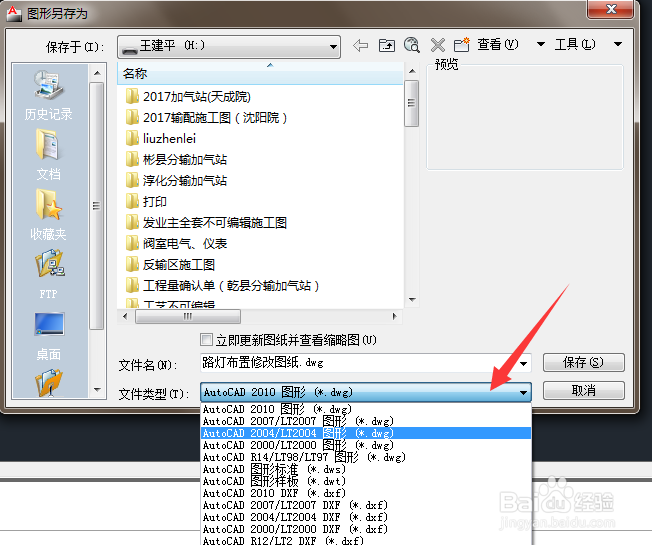
Task: Select AutoCAD 2000/LT2000 图形 (*.dwg) option
Action: click(x=366, y=445)
